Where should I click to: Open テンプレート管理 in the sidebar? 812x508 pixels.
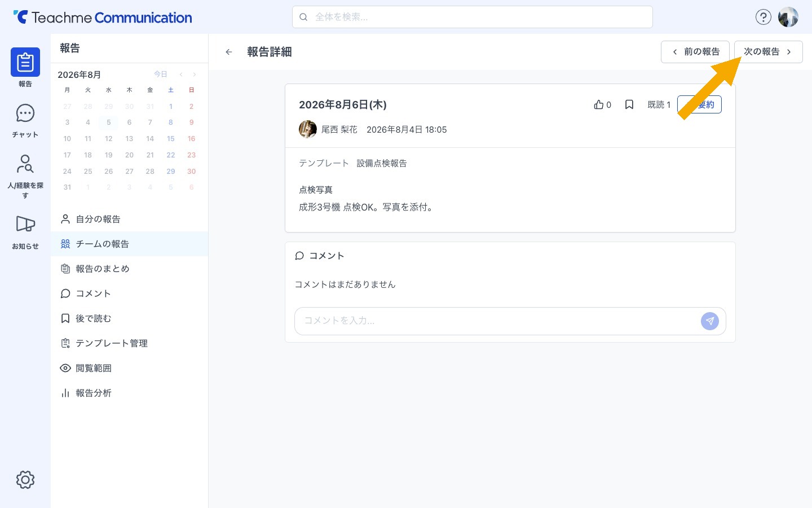click(129, 343)
